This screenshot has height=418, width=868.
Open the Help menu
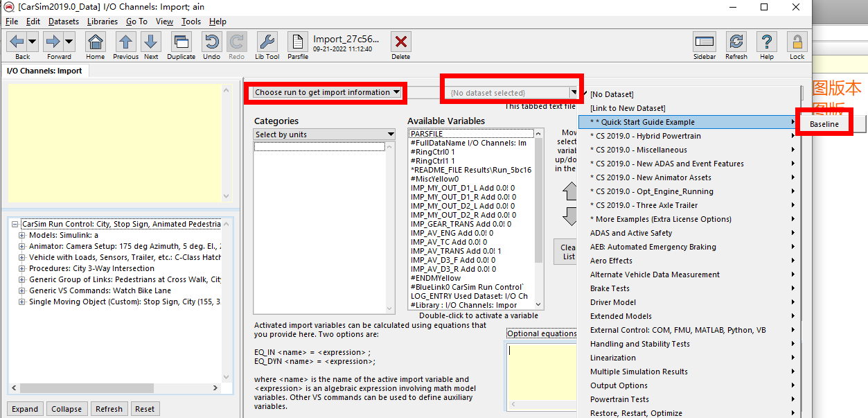(x=218, y=21)
